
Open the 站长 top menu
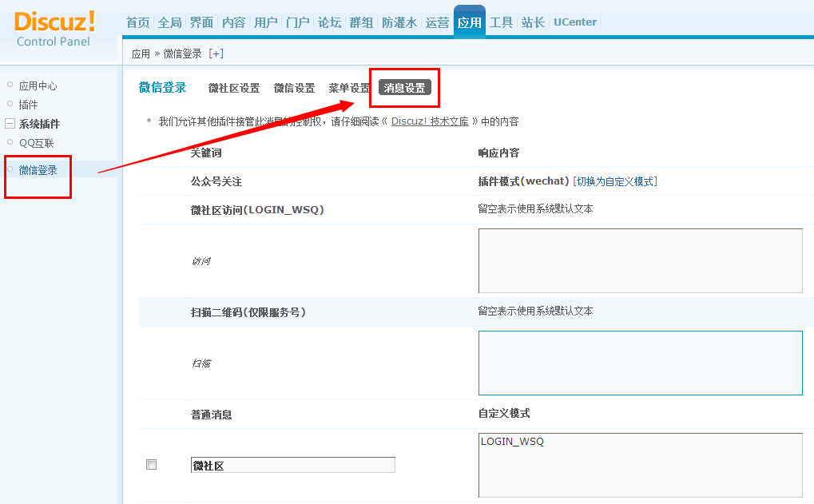coord(533,22)
